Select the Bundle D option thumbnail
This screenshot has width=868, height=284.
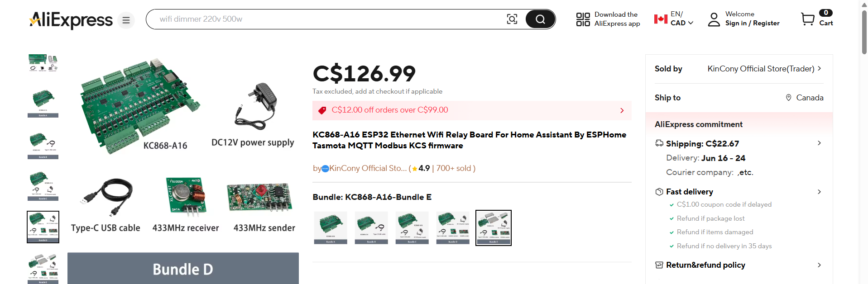coord(453,227)
